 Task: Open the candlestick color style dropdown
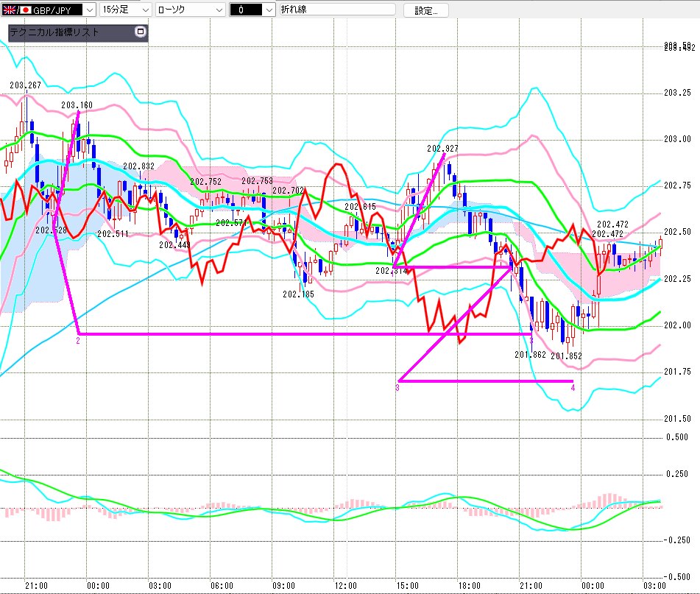[x=269, y=10]
